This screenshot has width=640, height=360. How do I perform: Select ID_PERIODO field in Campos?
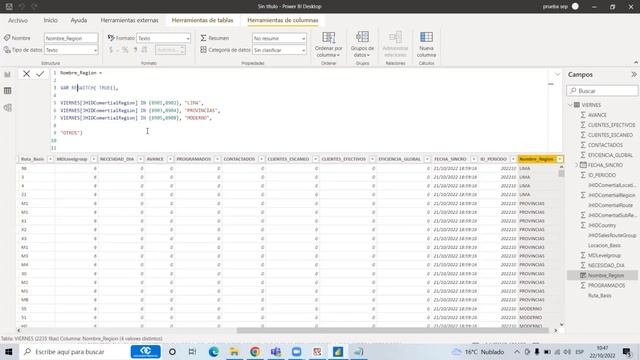pos(602,175)
